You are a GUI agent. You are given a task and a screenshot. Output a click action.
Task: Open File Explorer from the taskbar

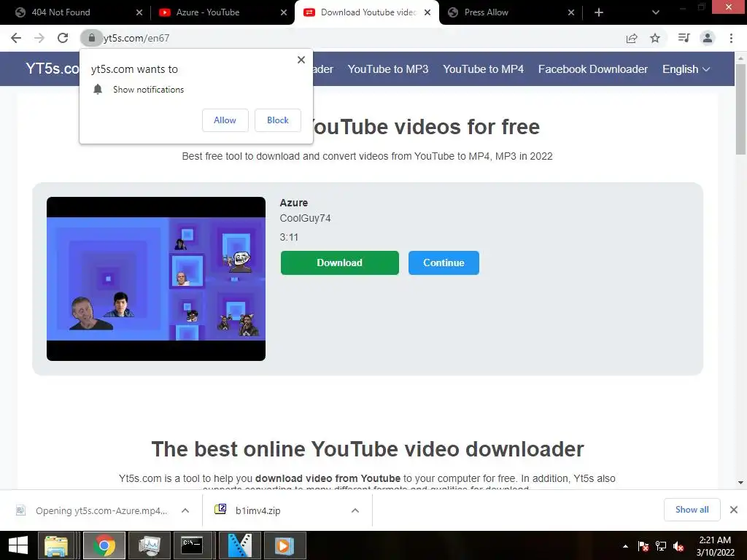[56, 545]
